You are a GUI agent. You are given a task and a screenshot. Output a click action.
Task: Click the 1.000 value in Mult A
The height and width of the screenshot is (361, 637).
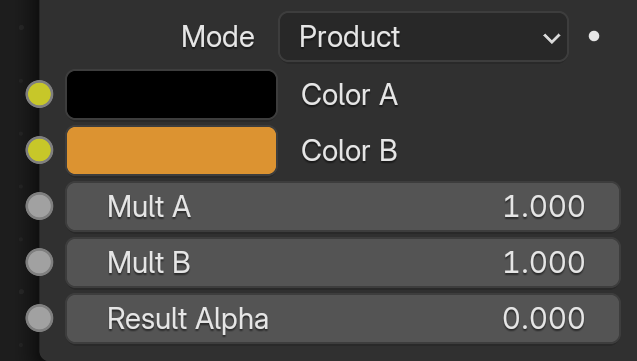pos(544,207)
